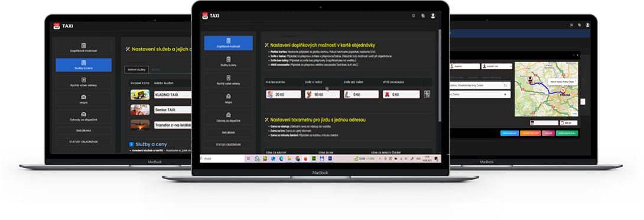Screen dimensions: 644x220
Task: Select Odvody za dispečink in left window
Action: (83, 117)
